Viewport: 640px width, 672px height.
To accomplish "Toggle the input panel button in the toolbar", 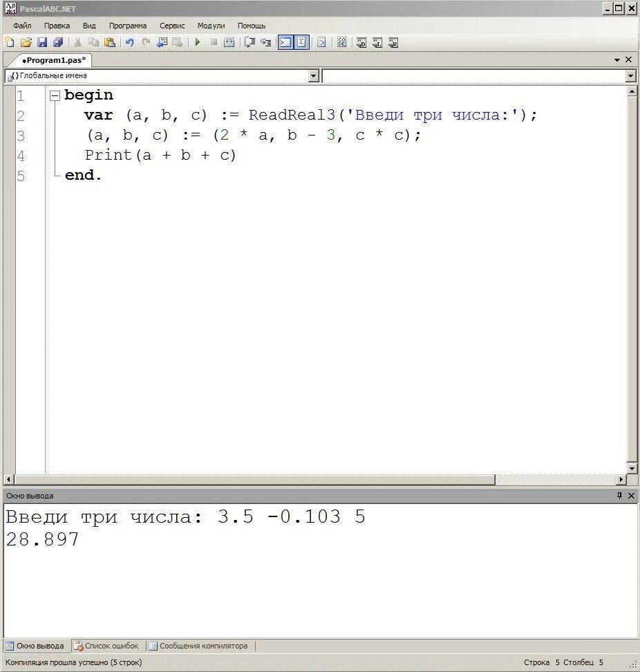I will (x=301, y=42).
